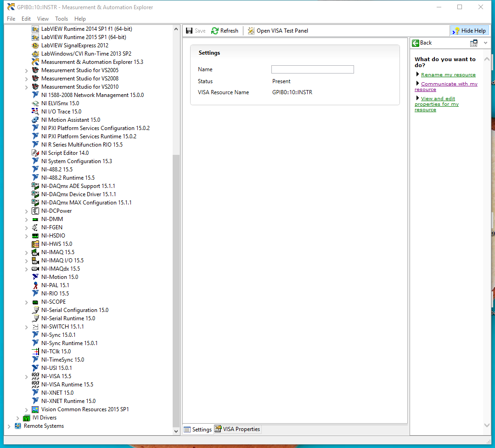Select the NI-TClk 15.0 icon

(35, 352)
